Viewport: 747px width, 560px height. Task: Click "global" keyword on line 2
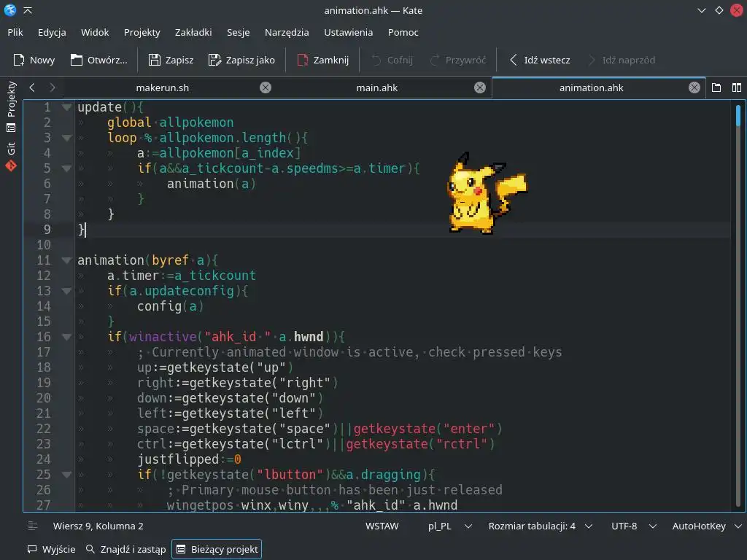pos(129,122)
